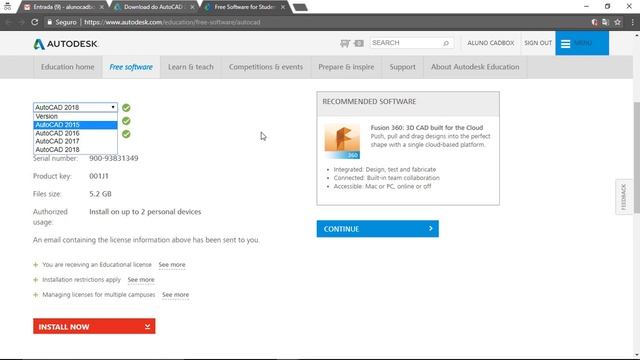The height and width of the screenshot is (360, 640).
Task: Click the browser address bar URL
Action: tap(172, 22)
